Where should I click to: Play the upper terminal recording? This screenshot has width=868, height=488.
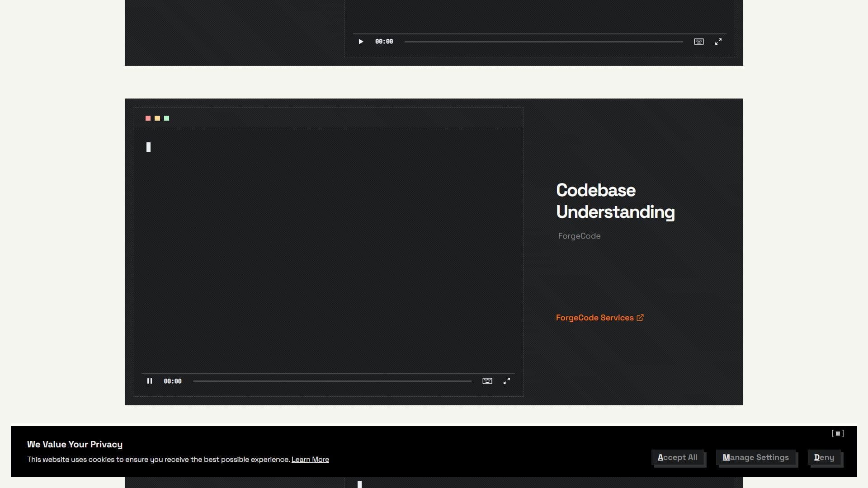361,42
